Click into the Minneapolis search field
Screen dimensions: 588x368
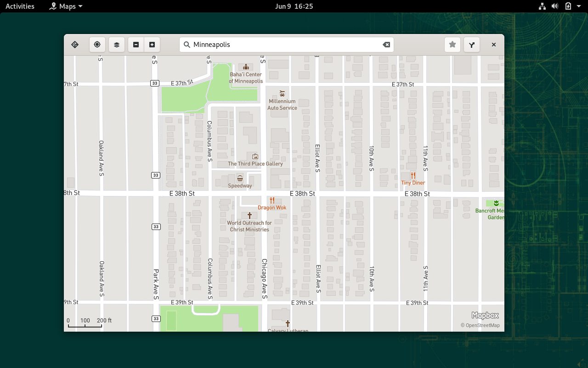[285, 45]
